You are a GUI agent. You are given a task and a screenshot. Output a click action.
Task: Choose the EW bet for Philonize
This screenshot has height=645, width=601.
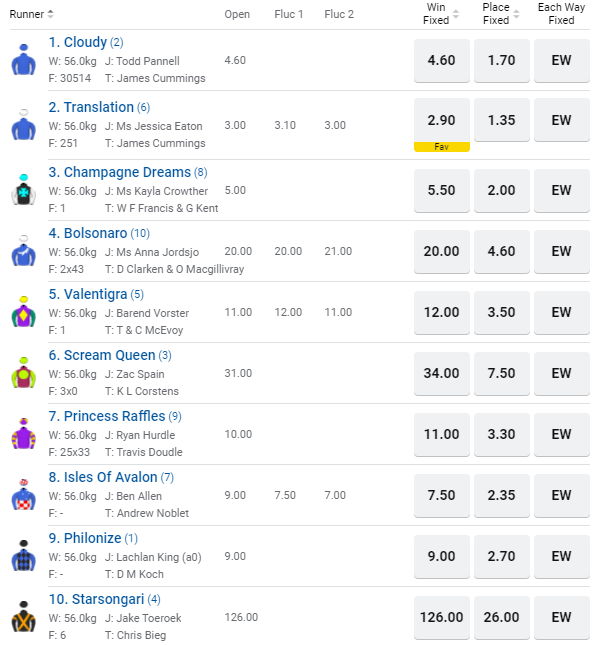point(561,556)
